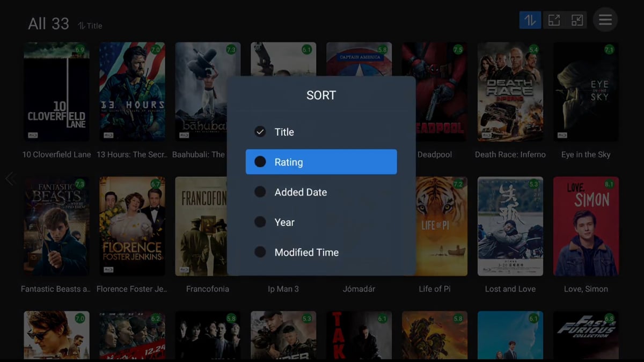Click the 'Ip Man 3' title text

pyautogui.click(x=283, y=289)
